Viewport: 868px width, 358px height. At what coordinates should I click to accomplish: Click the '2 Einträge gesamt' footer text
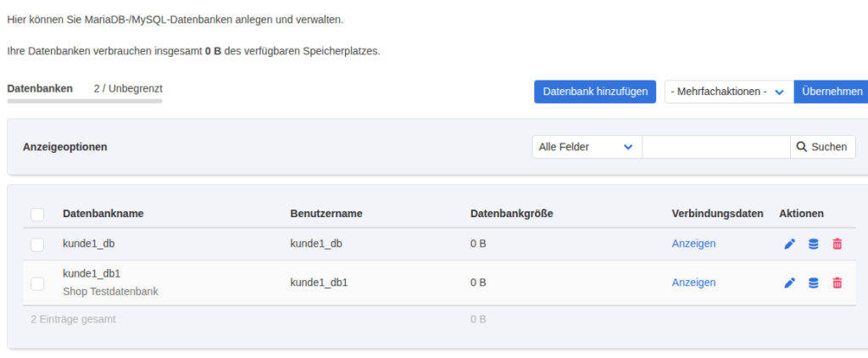pyautogui.click(x=73, y=319)
